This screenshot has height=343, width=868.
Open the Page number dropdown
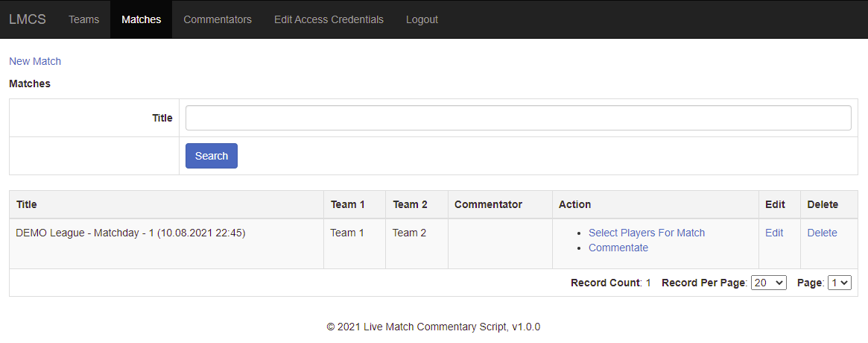(840, 283)
